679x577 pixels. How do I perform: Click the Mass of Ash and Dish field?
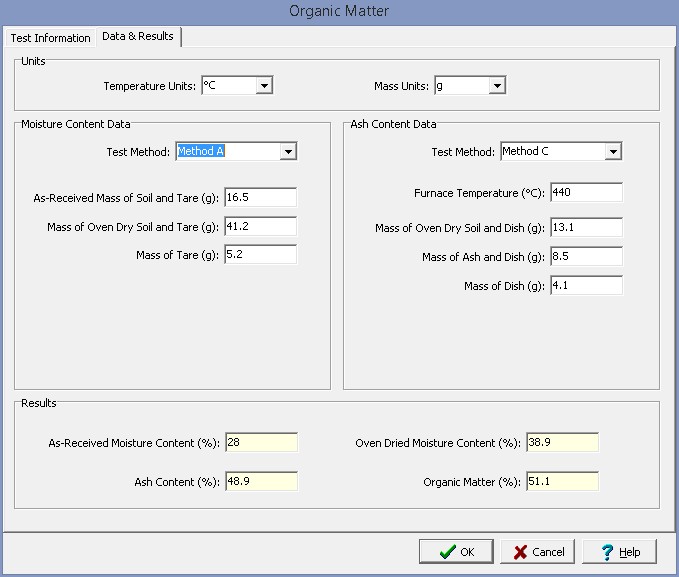[585, 257]
